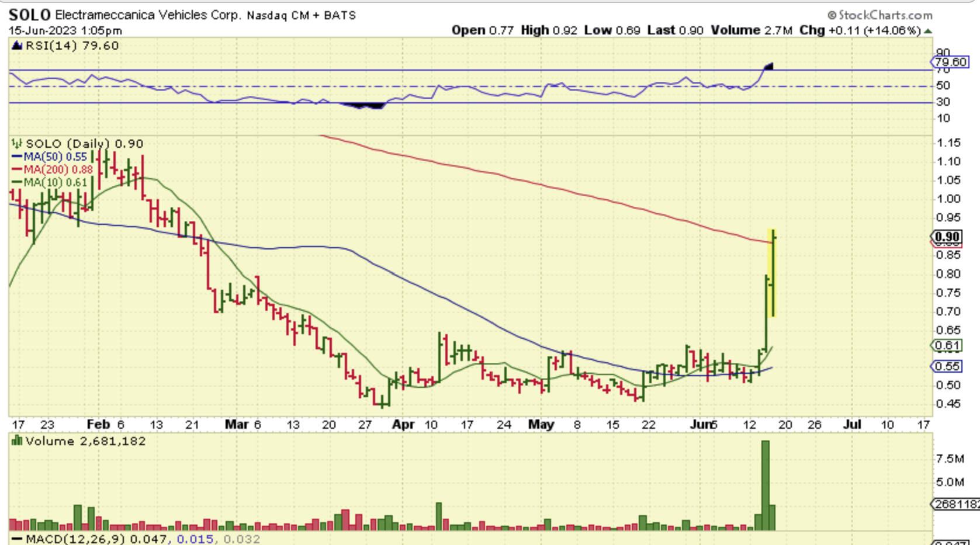Click the tallest green volume bar in June
This screenshot has height=545, width=980.
(x=766, y=485)
